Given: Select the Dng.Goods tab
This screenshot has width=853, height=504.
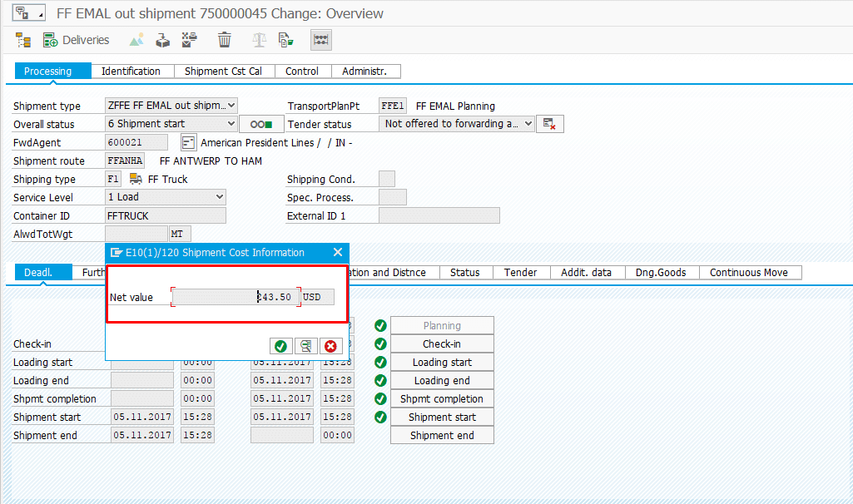Looking at the screenshot, I should click(661, 272).
